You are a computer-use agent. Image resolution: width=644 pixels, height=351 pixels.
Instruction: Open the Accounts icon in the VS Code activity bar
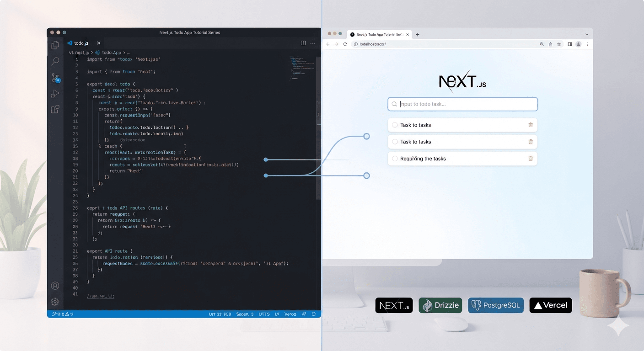55,286
